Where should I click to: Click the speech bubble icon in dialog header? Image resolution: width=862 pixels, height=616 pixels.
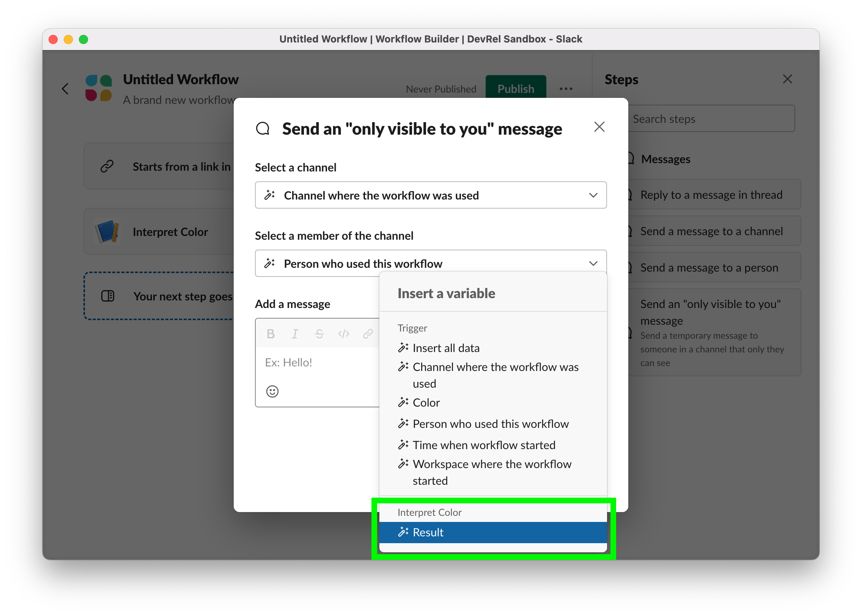click(263, 129)
